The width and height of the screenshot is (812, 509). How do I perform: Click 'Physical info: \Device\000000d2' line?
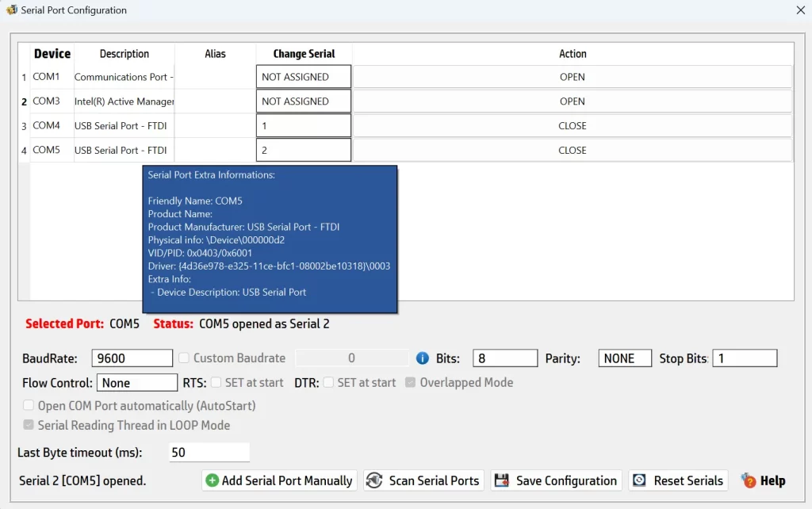(x=216, y=239)
